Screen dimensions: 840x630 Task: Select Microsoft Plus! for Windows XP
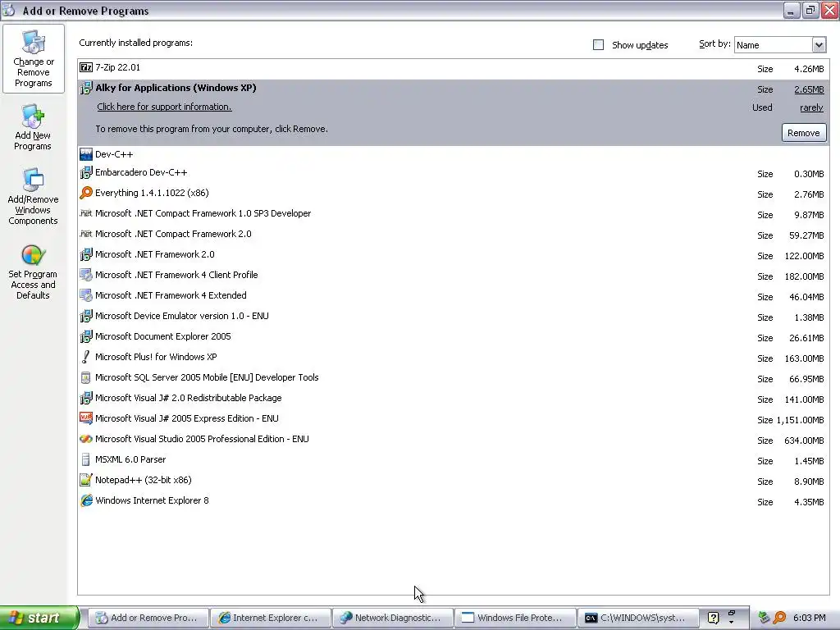pyautogui.click(x=453, y=358)
